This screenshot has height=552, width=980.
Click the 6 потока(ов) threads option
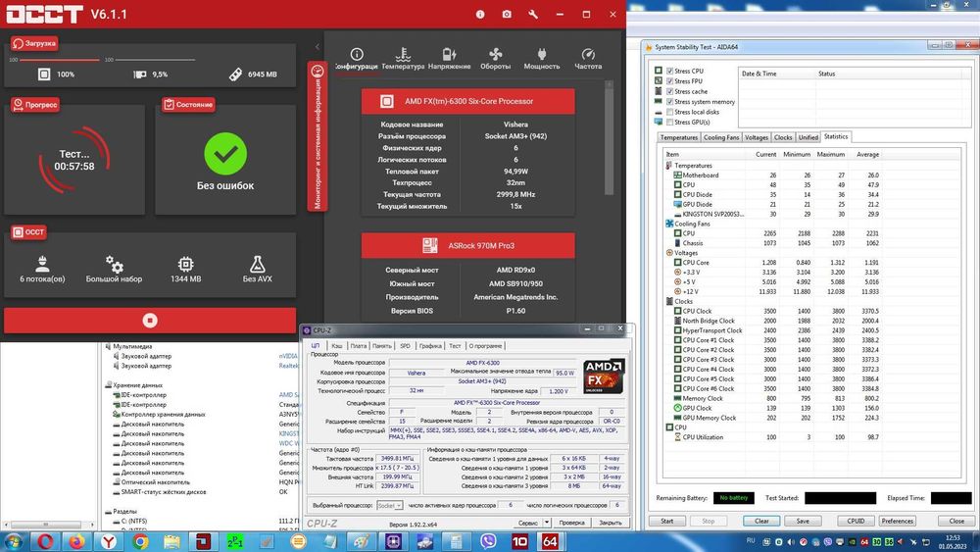coord(42,270)
